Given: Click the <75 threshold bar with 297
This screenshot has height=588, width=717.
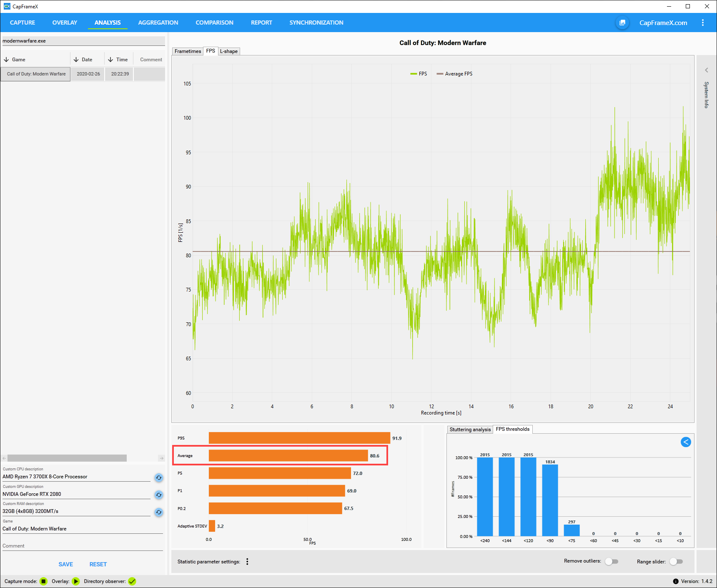Looking at the screenshot, I should tap(572, 530).
